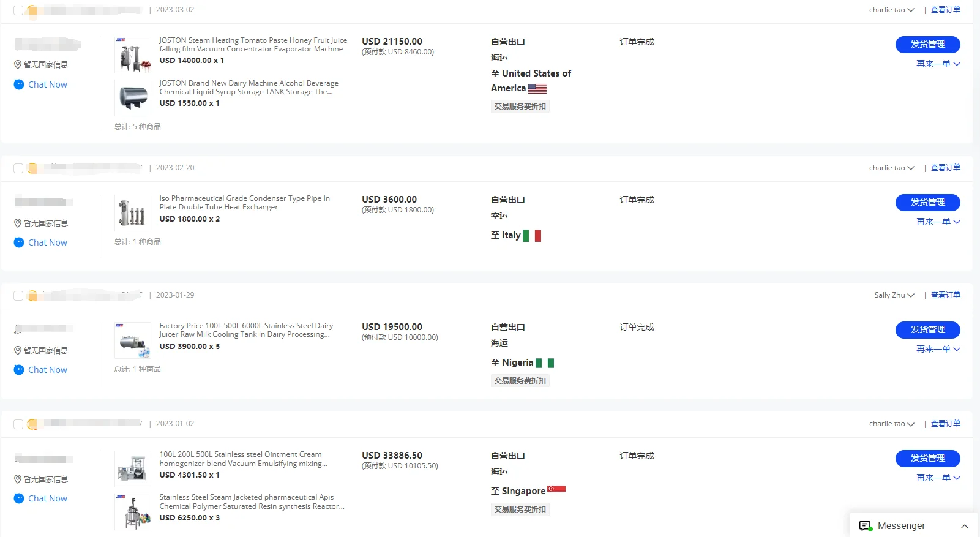Open the tomato paste evaporator machine thumbnail
The height and width of the screenshot is (537, 980).
pos(133,55)
